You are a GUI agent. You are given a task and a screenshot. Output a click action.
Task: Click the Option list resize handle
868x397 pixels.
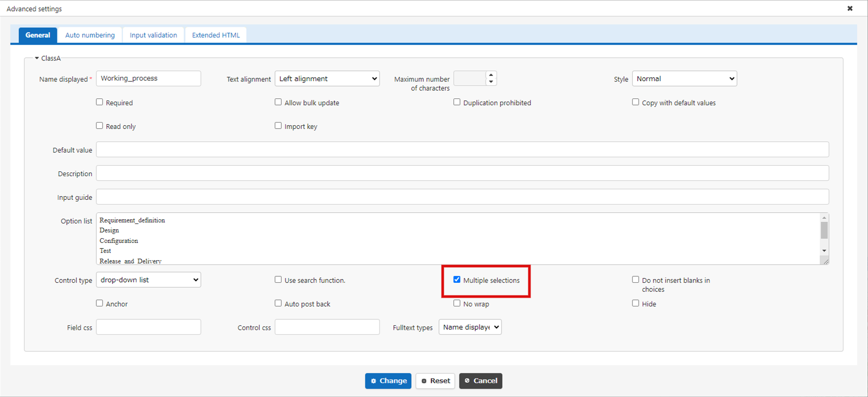point(825,261)
